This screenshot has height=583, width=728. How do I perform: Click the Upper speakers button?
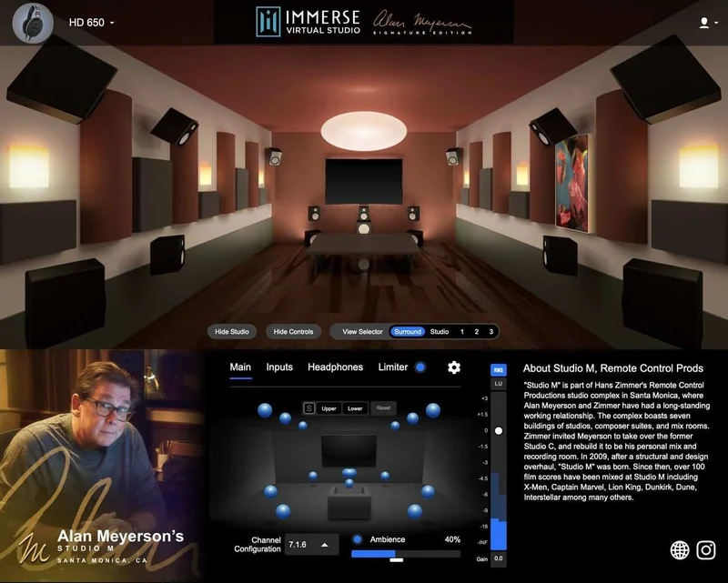(329, 408)
